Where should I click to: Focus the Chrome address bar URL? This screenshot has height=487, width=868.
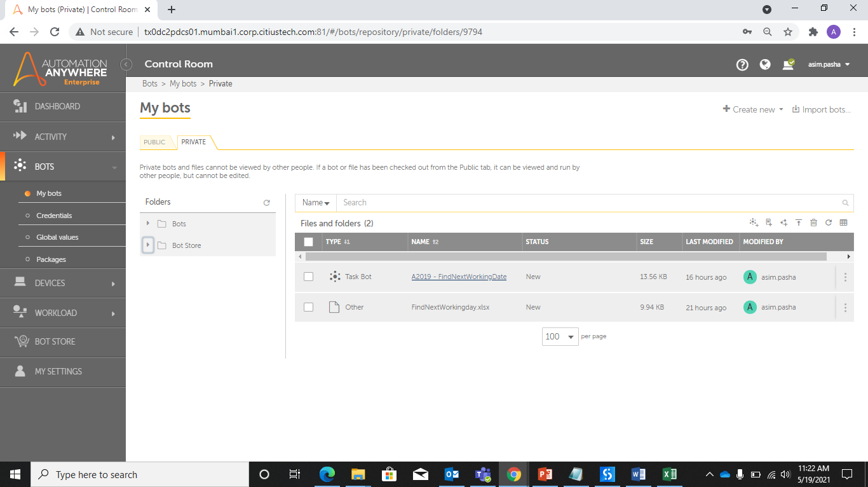coord(313,32)
